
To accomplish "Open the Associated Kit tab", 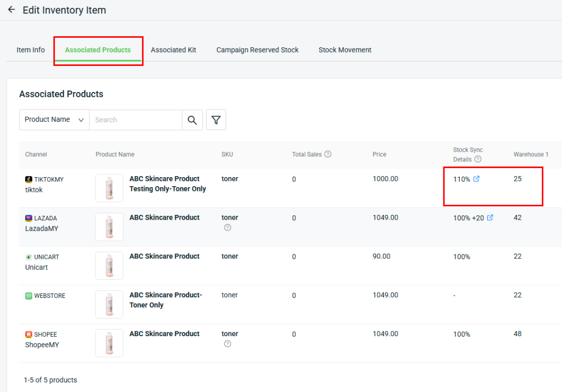I will point(173,50).
